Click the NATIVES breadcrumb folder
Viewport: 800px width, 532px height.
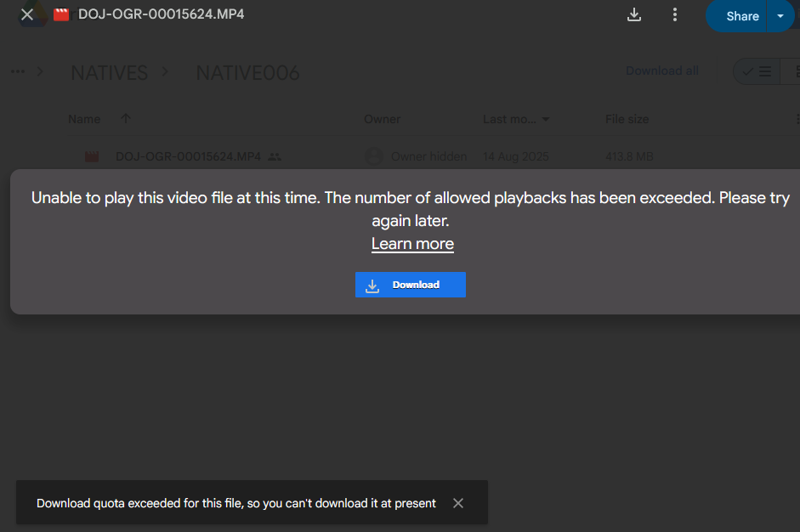coord(109,73)
